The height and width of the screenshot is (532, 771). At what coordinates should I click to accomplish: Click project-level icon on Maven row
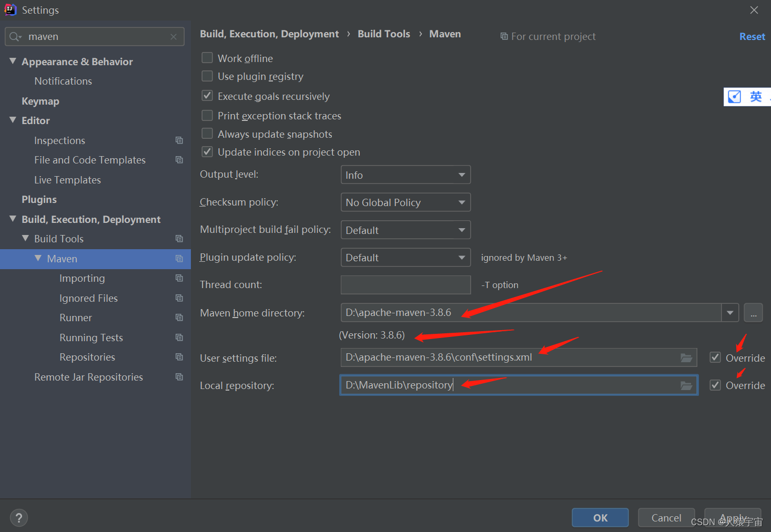179,259
